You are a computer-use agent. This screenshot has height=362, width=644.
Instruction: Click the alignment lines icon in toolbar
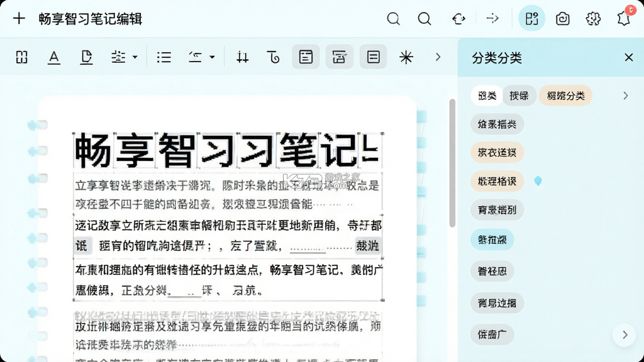tap(118, 57)
